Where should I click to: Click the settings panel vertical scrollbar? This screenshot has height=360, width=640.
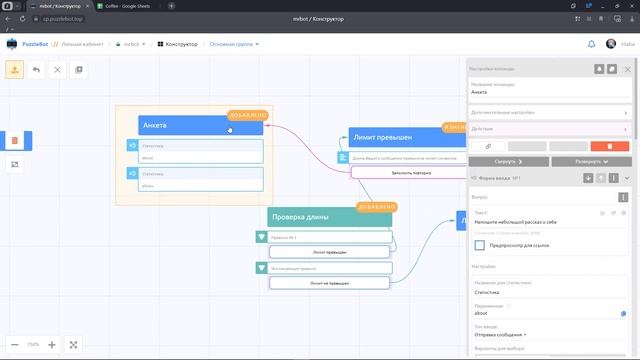coord(635,98)
